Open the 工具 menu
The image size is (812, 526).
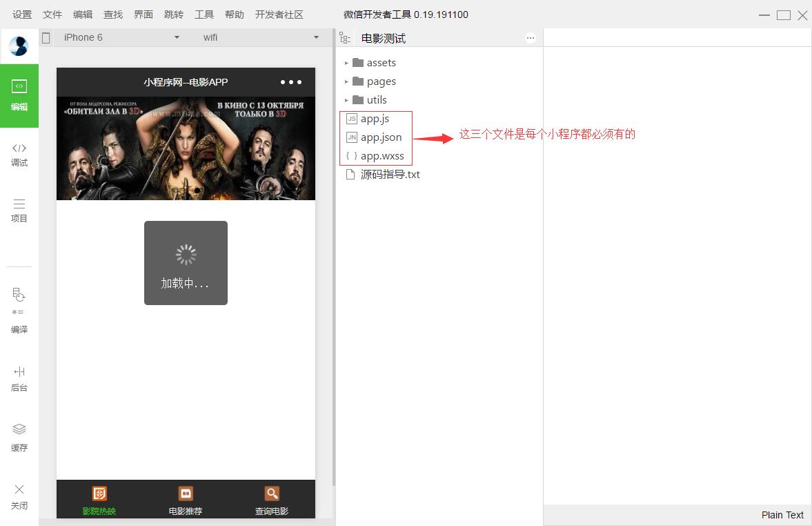(204, 14)
